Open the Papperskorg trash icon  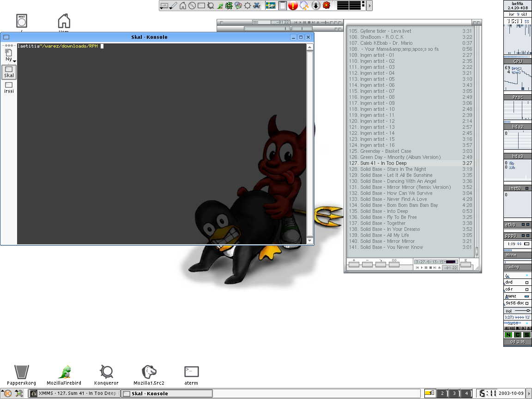(x=21, y=375)
